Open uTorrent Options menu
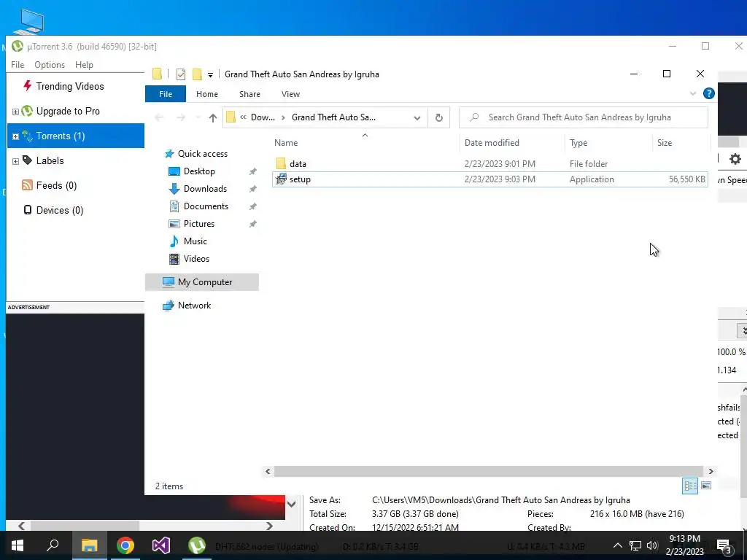This screenshot has height=560, width=747. pos(50,65)
